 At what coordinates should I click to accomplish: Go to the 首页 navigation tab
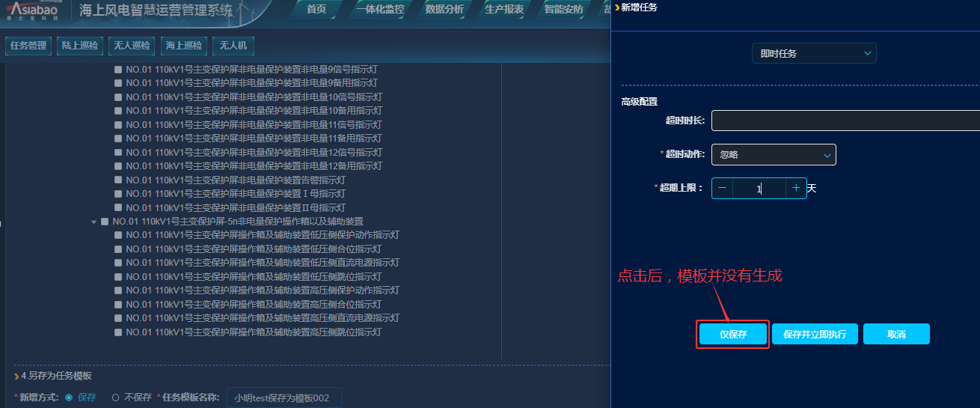[x=316, y=10]
